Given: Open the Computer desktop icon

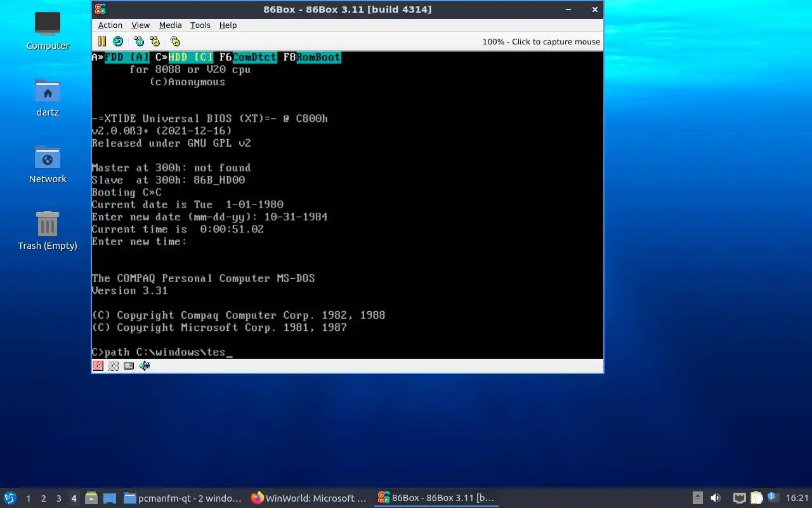Looking at the screenshot, I should click(48, 30).
